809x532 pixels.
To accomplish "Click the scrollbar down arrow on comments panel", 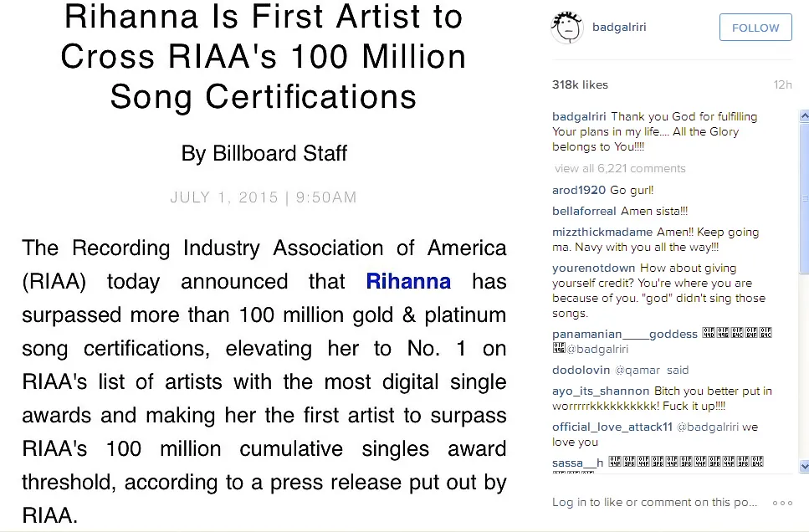I will [804, 468].
